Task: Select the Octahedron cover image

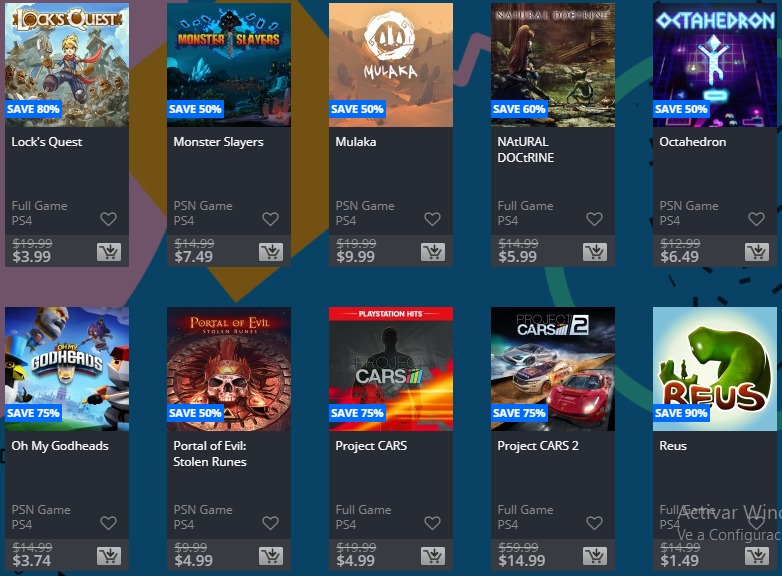Action: click(715, 65)
